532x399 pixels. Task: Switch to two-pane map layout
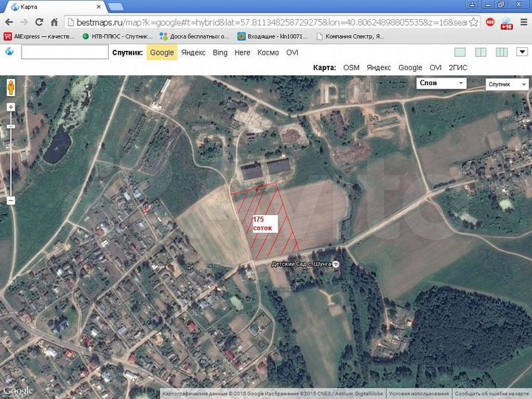click(x=481, y=52)
